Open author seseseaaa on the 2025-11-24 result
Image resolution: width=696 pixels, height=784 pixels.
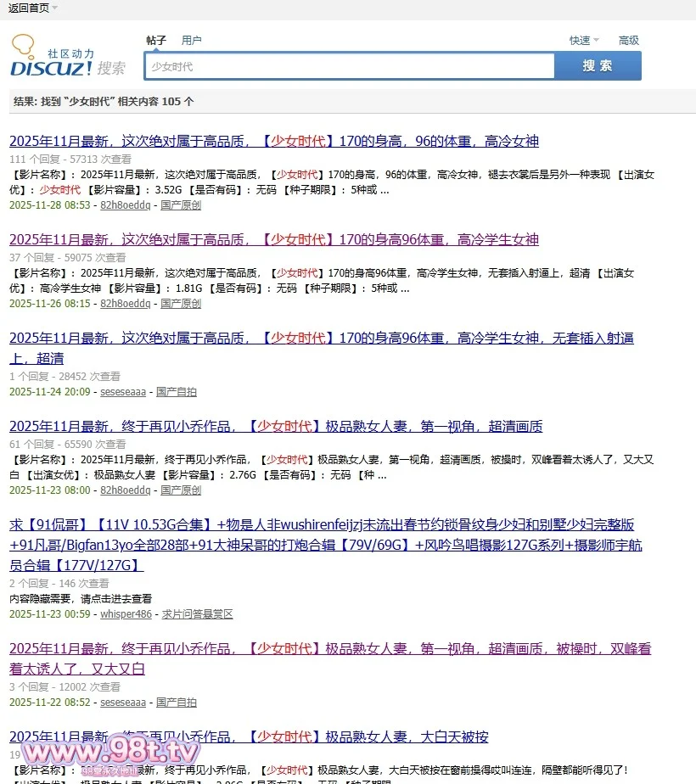(123, 392)
